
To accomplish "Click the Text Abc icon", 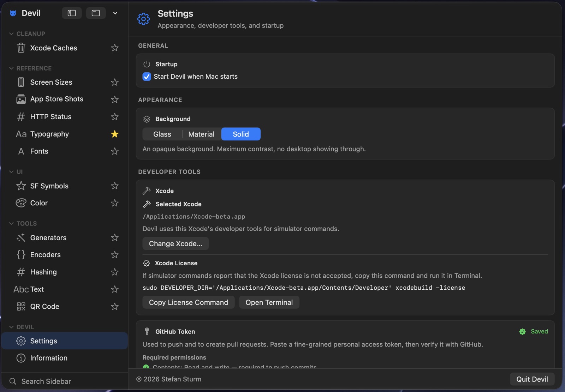I will [21, 289].
